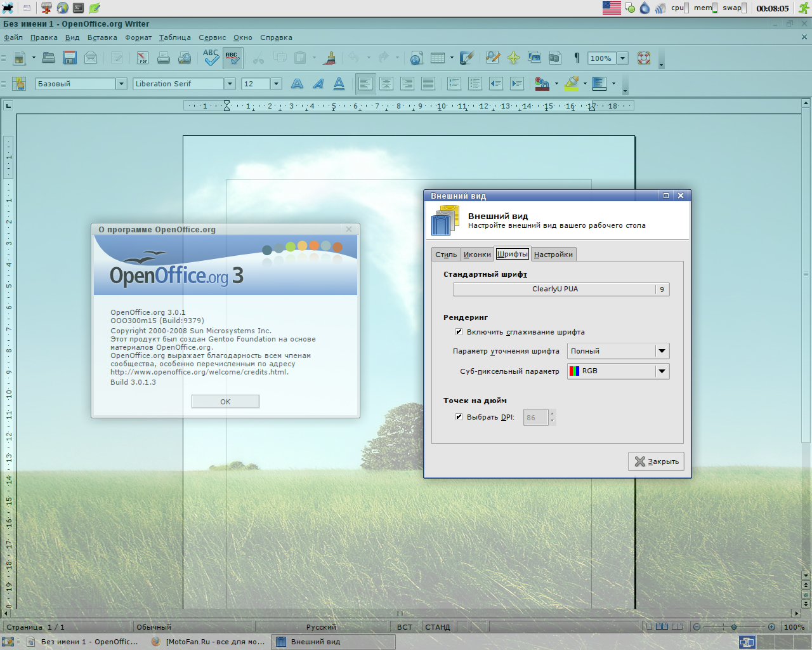The width and height of the screenshot is (812, 650).
Task: Apply Underline formatting with the underlined A icon
Action: tap(339, 84)
